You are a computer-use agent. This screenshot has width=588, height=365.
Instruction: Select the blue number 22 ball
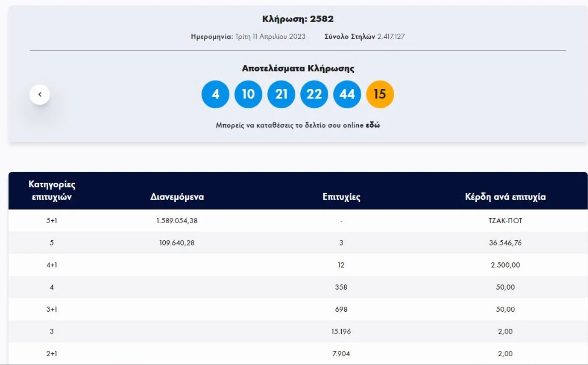point(314,94)
